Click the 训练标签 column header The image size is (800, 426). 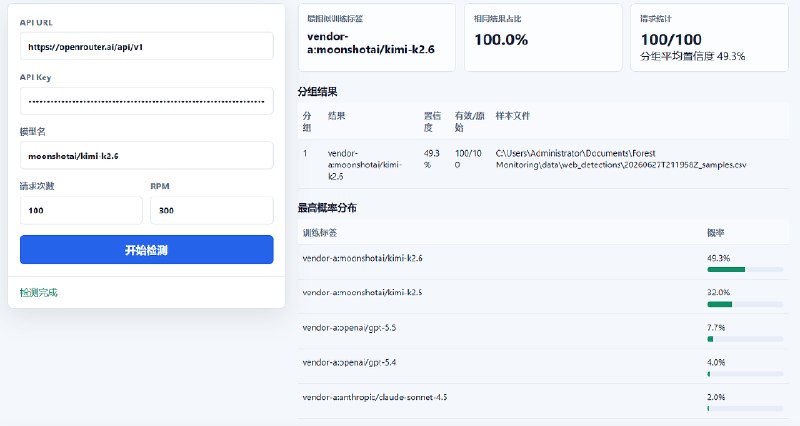pyautogui.click(x=320, y=233)
